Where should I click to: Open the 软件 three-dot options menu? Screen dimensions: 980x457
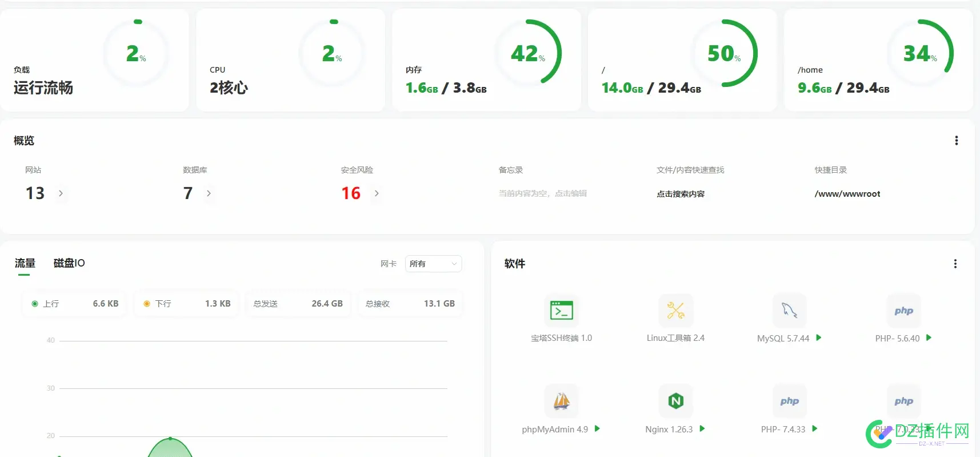(x=955, y=264)
